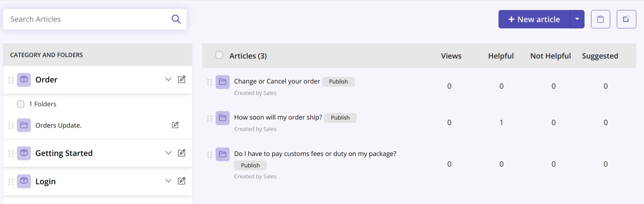Viewport: 644px width, 204px height.
Task: Click the search magnifier icon
Action: click(x=176, y=19)
